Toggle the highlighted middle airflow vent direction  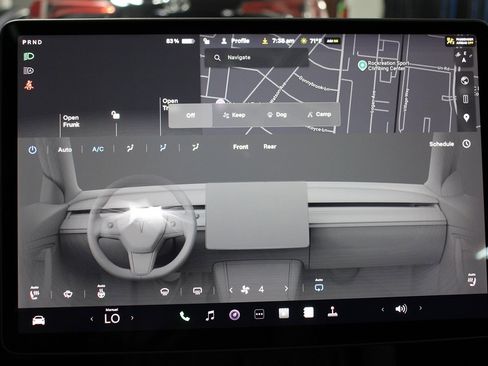click(163, 148)
